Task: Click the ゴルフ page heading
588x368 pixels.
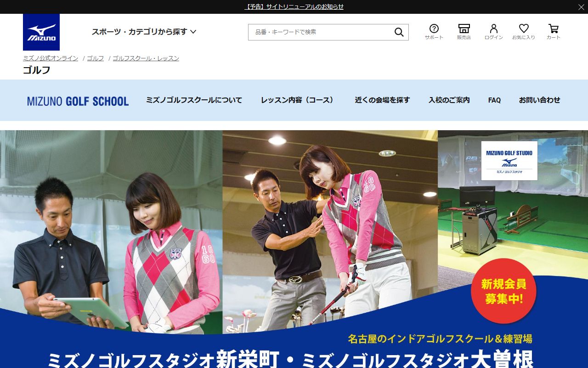Action: point(37,70)
